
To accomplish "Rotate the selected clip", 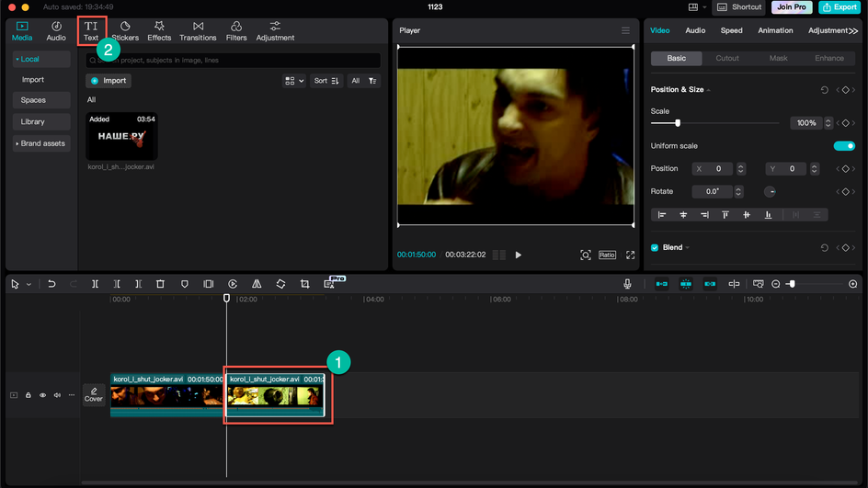I will pos(280,284).
